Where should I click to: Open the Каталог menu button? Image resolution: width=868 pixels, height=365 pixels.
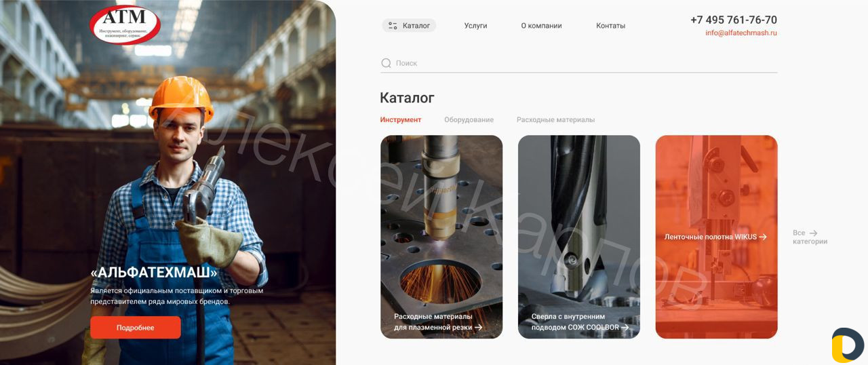coord(409,26)
